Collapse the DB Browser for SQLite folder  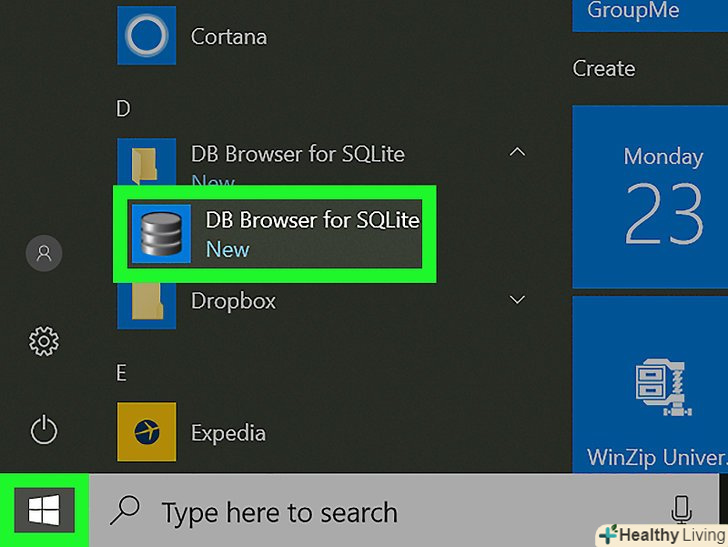pos(517,152)
